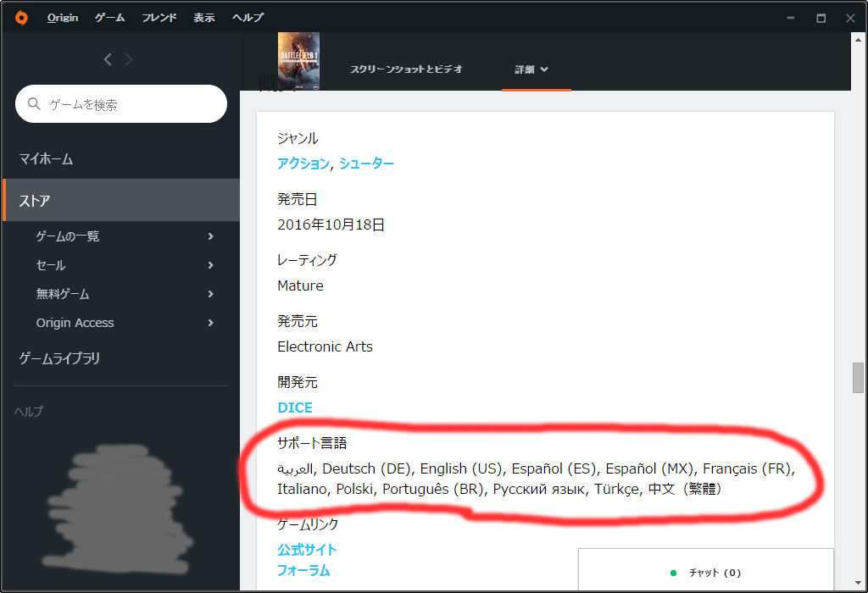Click the scrollbar down arrow
This screenshot has width=868, height=593.
[x=858, y=583]
